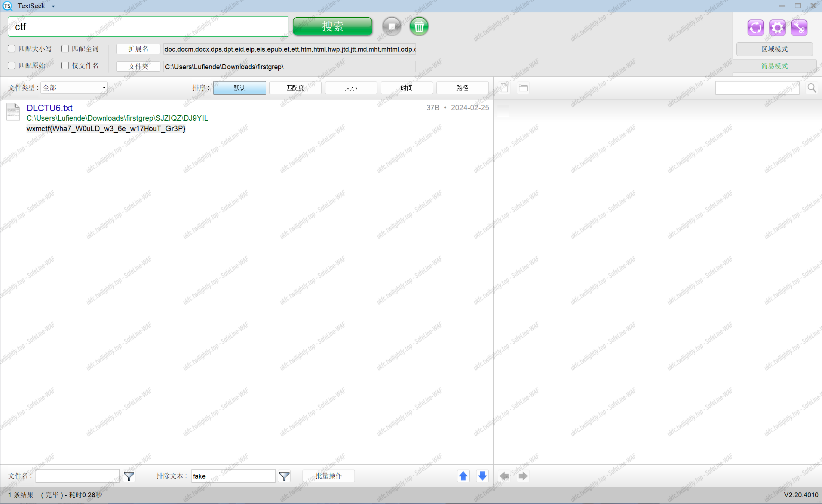The height and width of the screenshot is (504, 822).
Task: Expand the 文件类型 dropdown
Action: tap(74, 88)
